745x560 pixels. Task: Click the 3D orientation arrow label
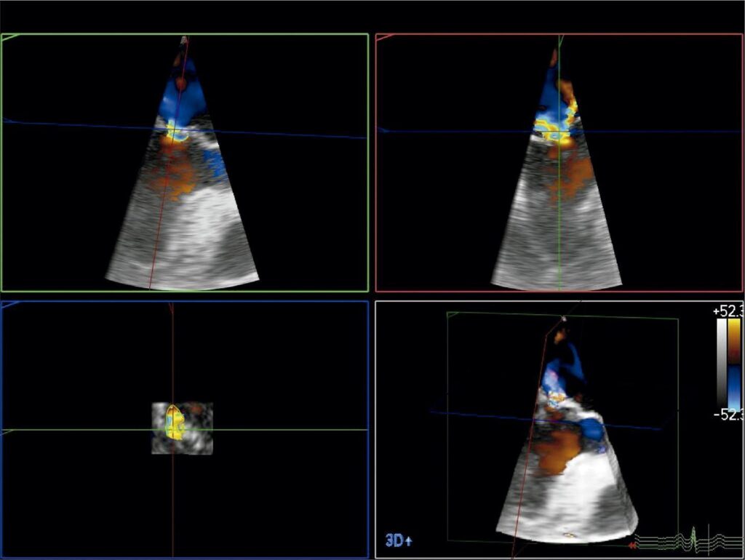398,540
